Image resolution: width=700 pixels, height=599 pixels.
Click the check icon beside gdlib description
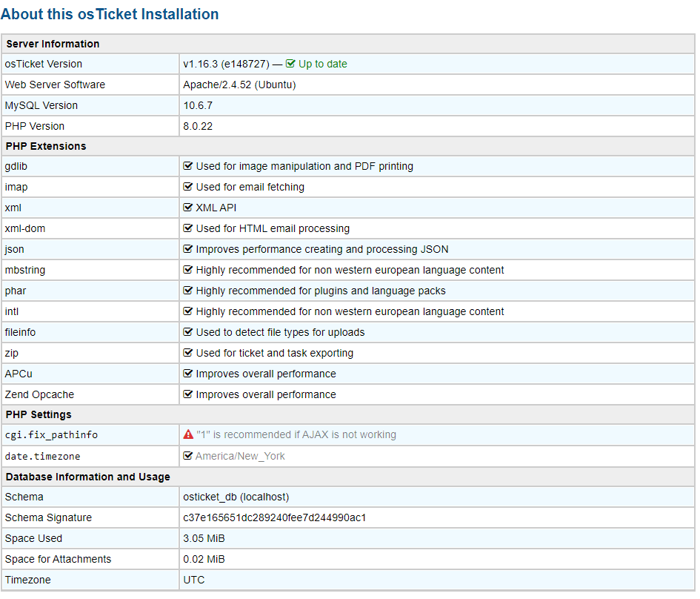click(188, 166)
